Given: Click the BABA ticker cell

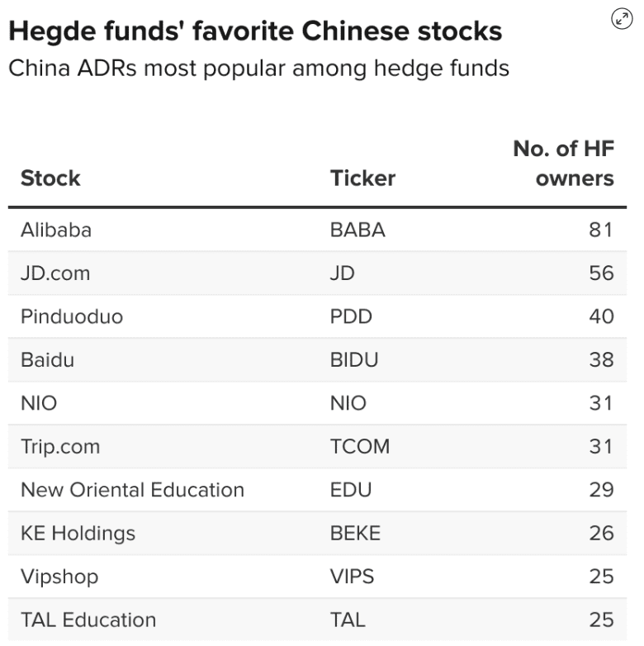Looking at the screenshot, I should (x=358, y=230).
